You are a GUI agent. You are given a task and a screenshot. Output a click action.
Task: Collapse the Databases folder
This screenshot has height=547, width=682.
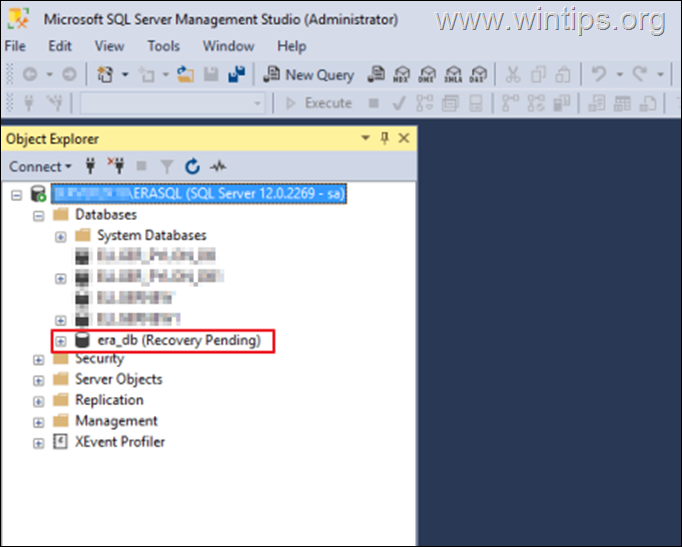pos(39,216)
